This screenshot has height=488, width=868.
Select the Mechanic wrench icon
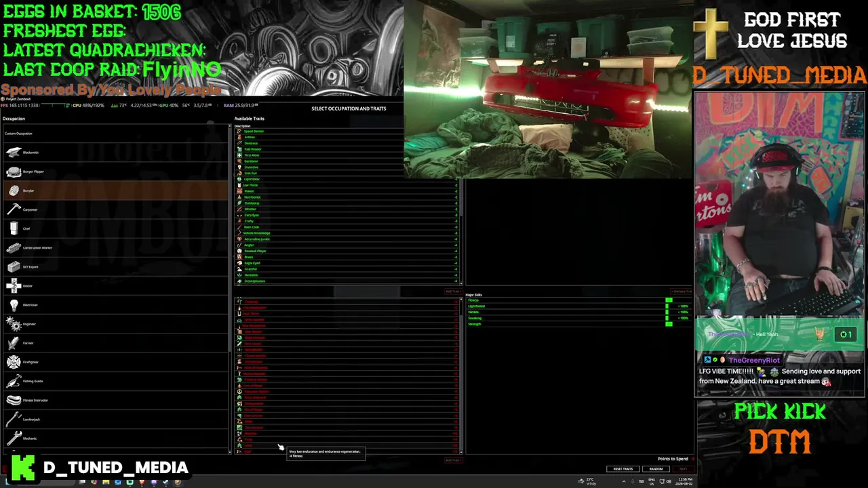coord(14,438)
